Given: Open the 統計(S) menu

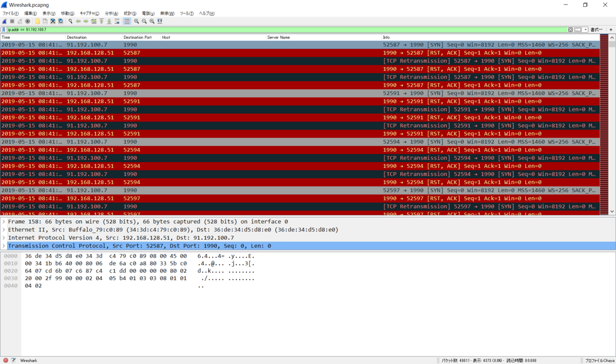Looking at the screenshot, I should point(130,13).
